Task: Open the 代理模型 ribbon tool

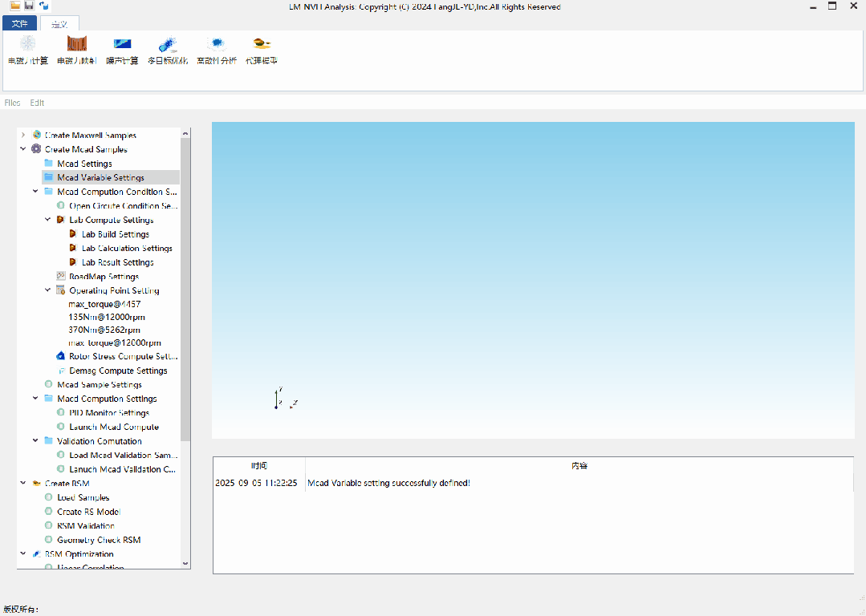Action: point(262,50)
